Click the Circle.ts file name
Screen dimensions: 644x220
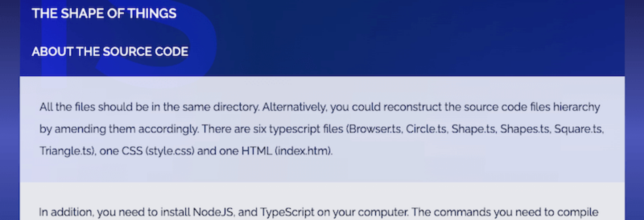pos(426,129)
